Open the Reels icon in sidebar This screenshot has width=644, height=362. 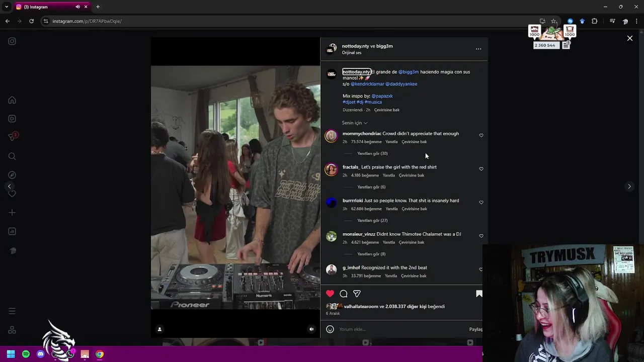[x=12, y=119]
